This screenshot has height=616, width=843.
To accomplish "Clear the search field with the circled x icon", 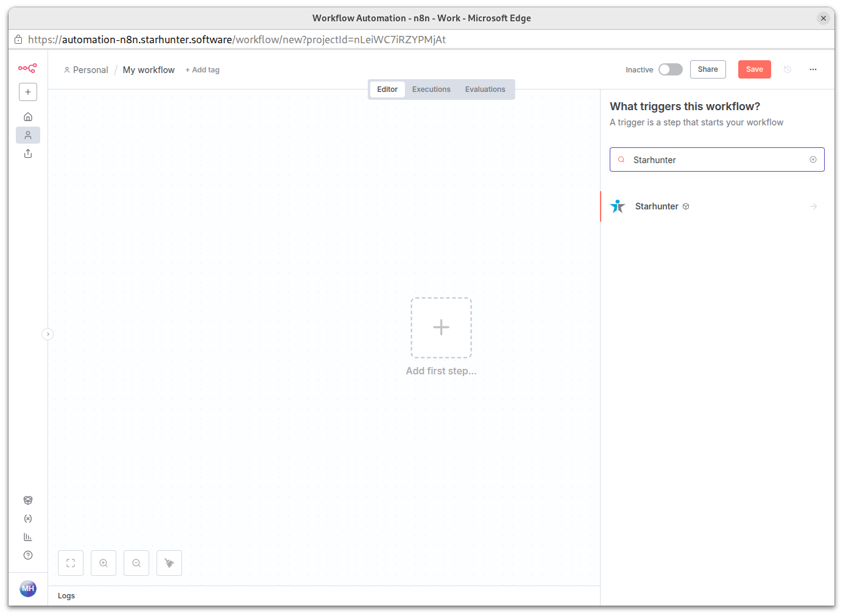I will coord(813,159).
